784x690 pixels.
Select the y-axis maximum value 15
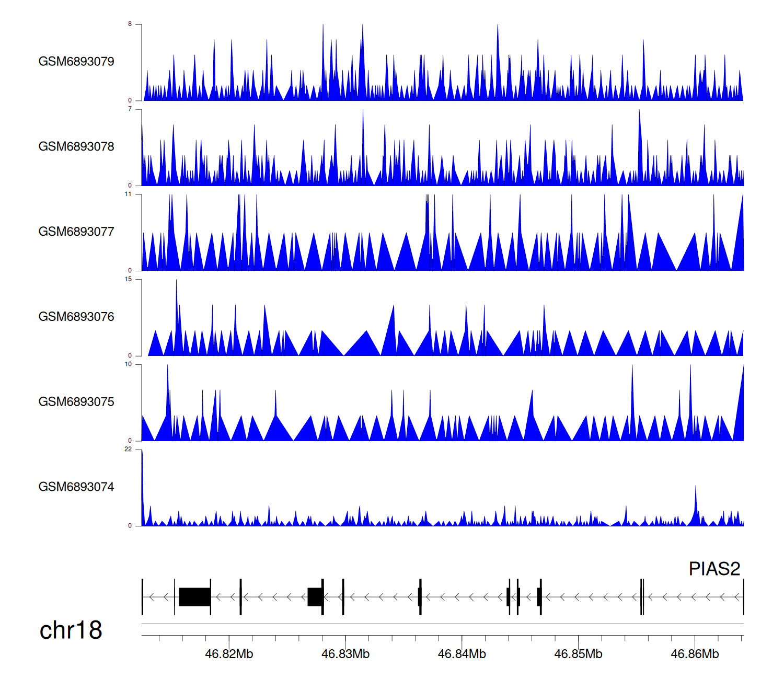pos(128,279)
